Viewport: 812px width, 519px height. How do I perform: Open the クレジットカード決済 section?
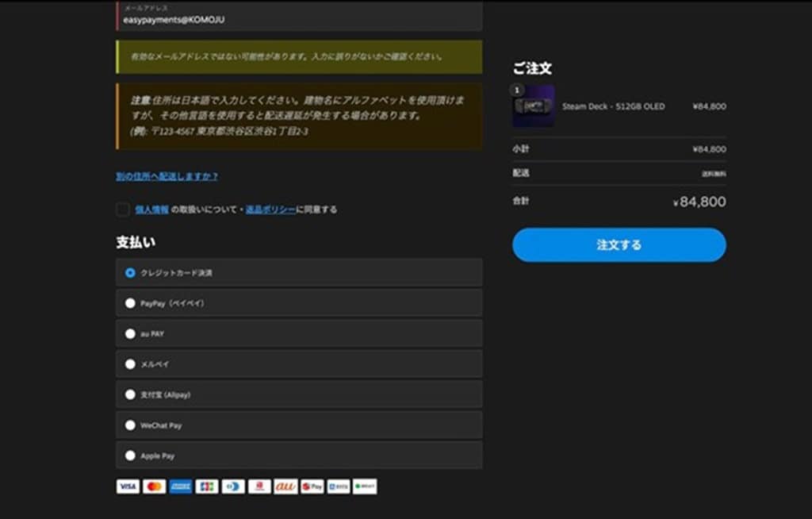click(128, 272)
